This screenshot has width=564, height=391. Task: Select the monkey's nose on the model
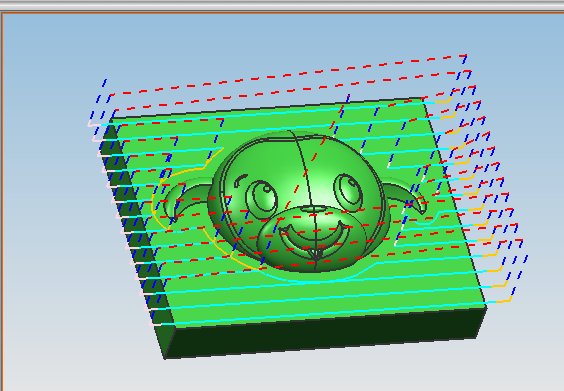click(312, 209)
